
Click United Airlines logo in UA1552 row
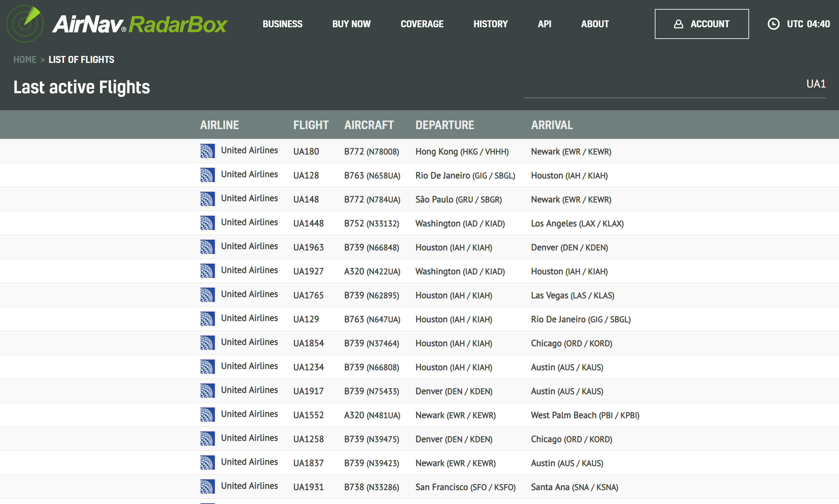click(x=207, y=415)
